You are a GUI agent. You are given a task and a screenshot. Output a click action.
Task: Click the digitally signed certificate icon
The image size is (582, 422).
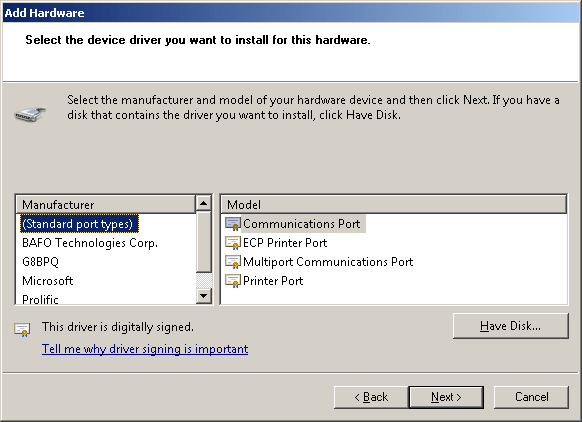(x=22, y=329)
